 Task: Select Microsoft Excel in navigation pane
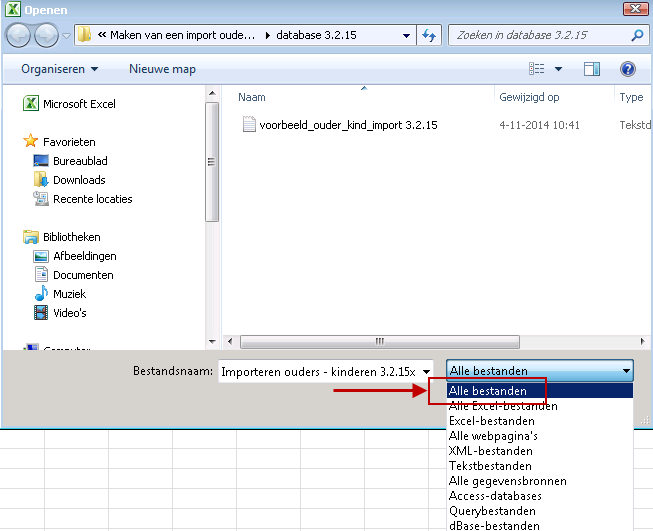pyautogui.click(x=78, y=104)
